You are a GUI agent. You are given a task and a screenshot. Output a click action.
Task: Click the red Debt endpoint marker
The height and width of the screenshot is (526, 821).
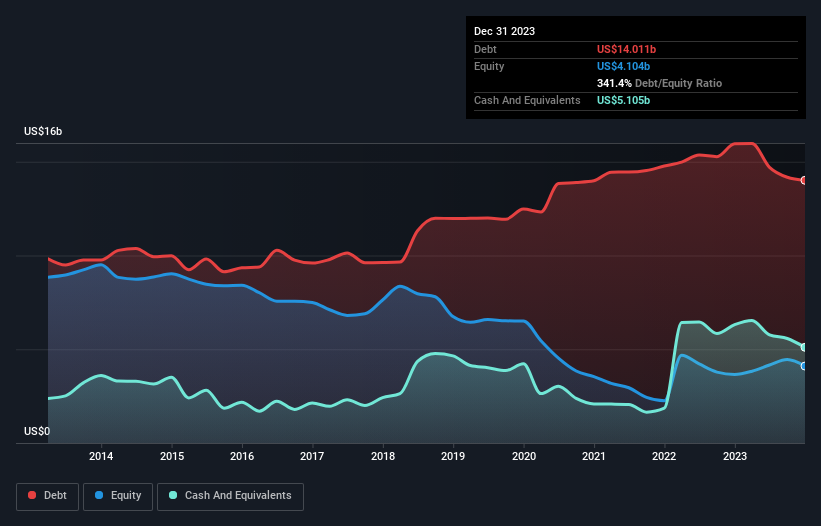tap(804, 181)
